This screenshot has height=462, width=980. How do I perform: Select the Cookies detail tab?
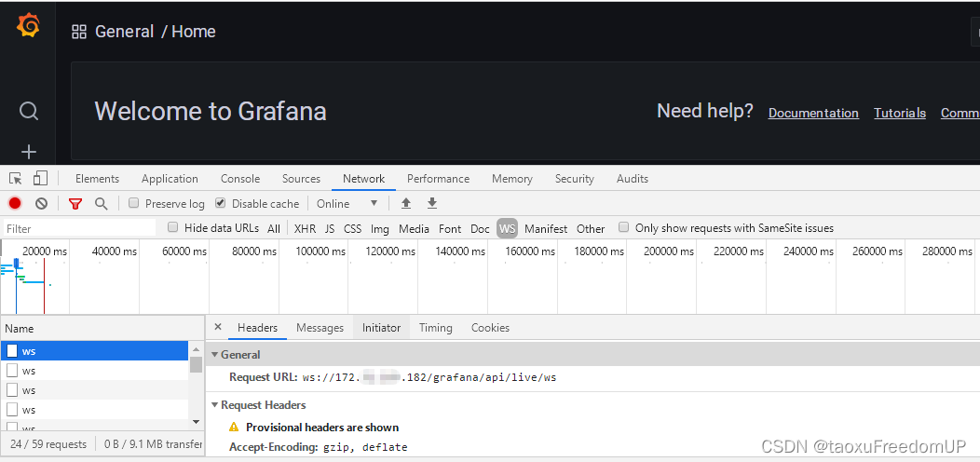(x=490, y=328)
